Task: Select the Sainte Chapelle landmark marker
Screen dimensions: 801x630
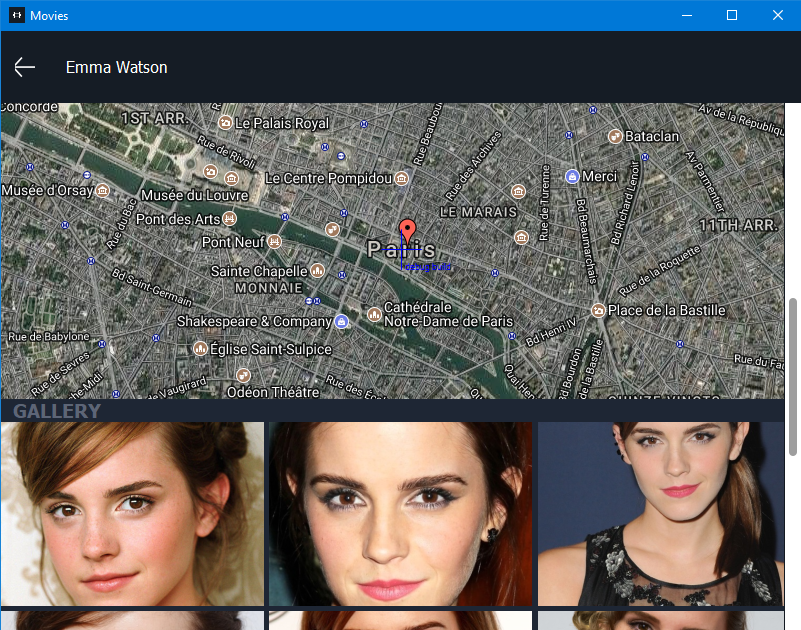Action: pos(318,270)
